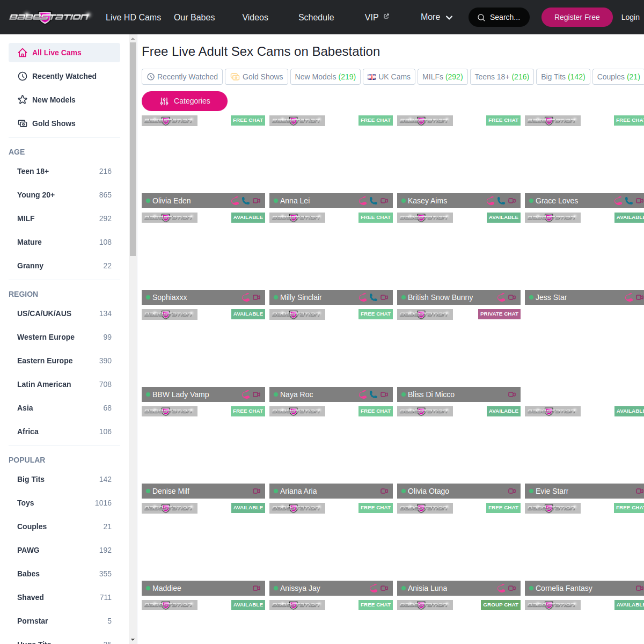Click the clock icon in sidebar Recently Watched
This screenshot has height=644, width=644.
pyautogui.click(x=23, y=76)
